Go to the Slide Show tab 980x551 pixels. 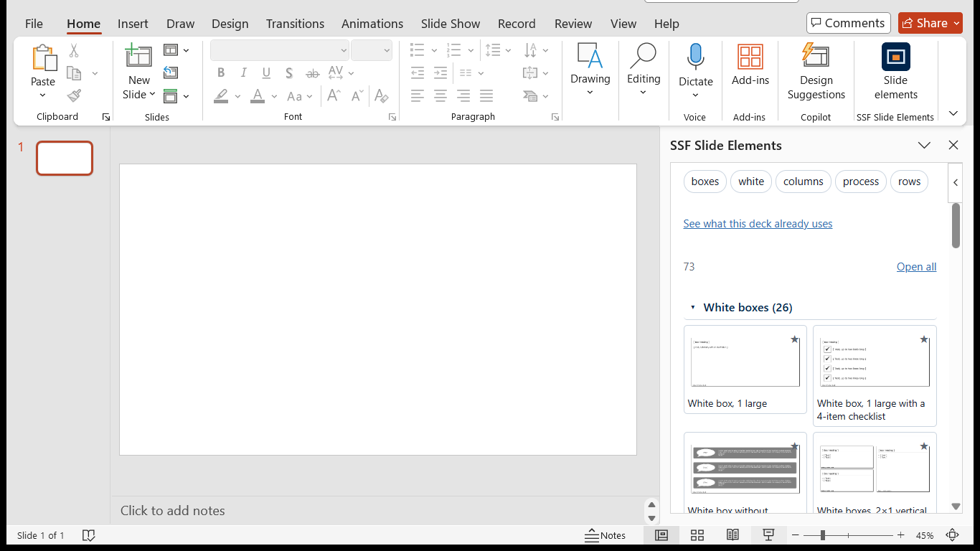point(451,24)
